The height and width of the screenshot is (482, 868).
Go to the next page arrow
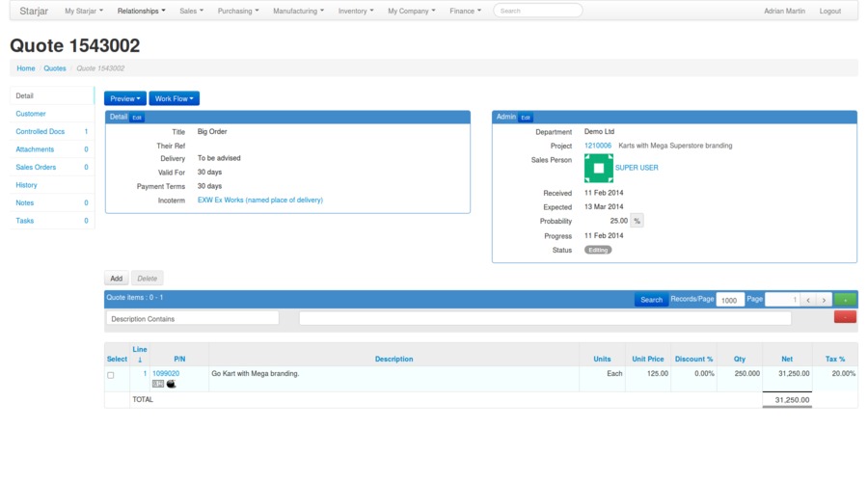click(824, 300)
